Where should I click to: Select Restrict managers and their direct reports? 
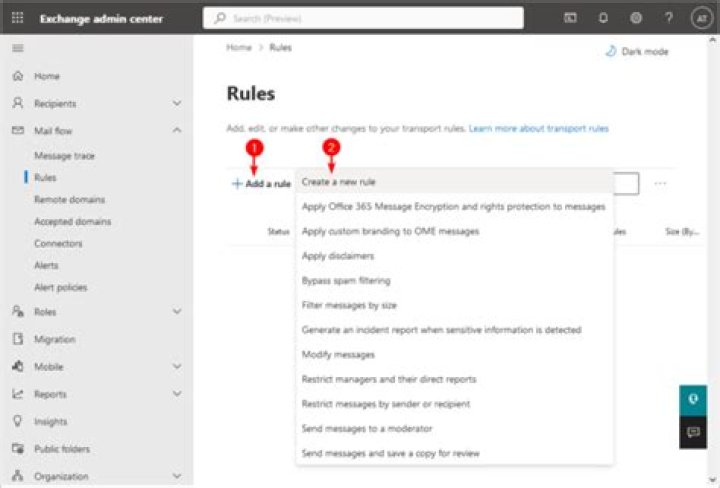pyautogui.click(x=455, y=379)
